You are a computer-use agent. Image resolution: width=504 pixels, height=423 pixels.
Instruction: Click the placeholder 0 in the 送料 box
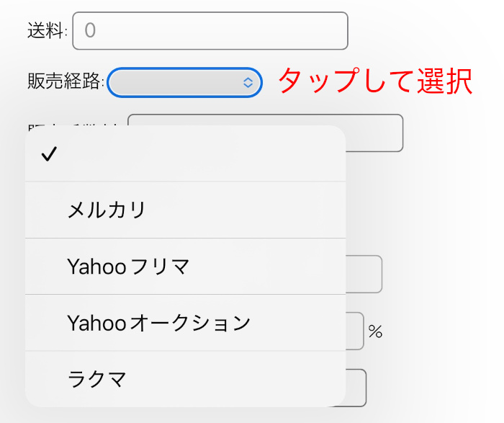pos(90,31)
